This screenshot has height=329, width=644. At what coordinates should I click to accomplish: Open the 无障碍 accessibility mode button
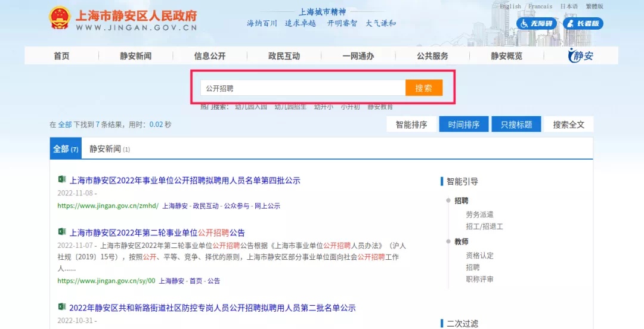(537, 23)
